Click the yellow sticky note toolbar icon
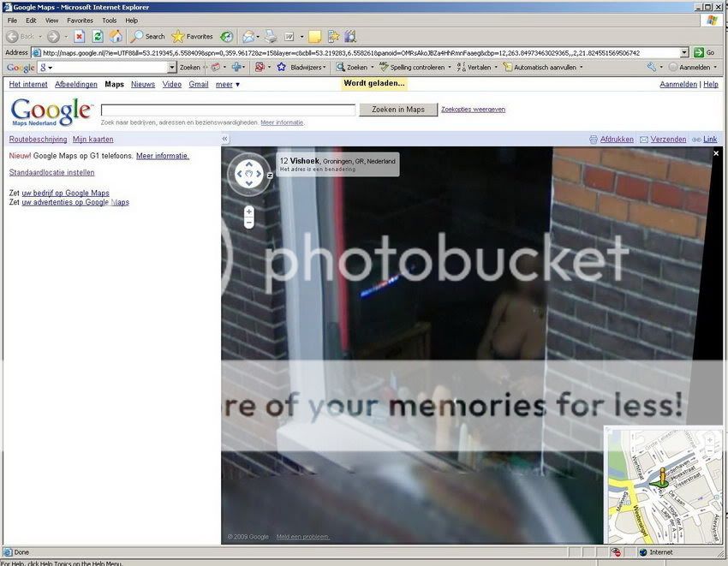This screenshot has width=728, height=566. (x=315, y=36)
